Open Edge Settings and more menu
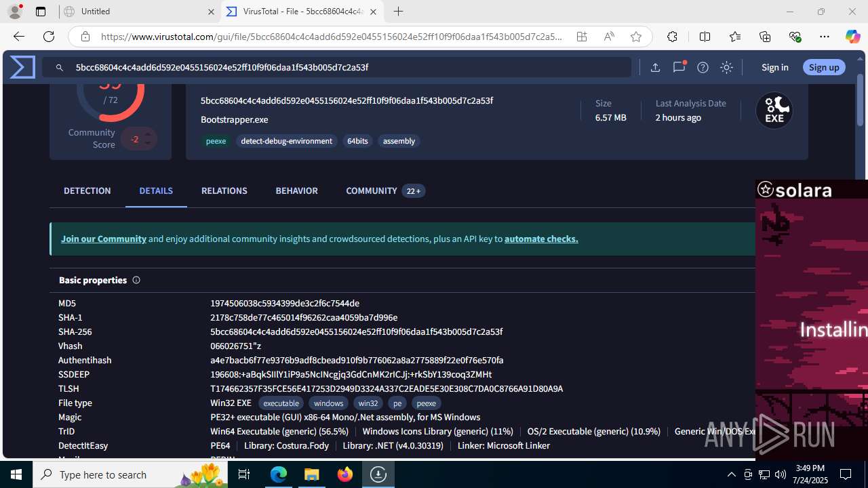Screen dimensions: 868x488 [x=825, y=37]
